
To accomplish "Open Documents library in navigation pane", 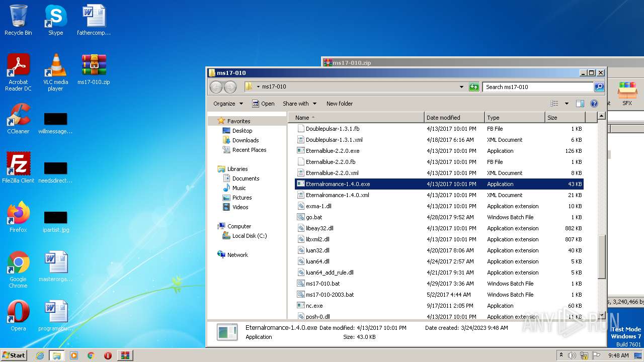I will (246, 178).
